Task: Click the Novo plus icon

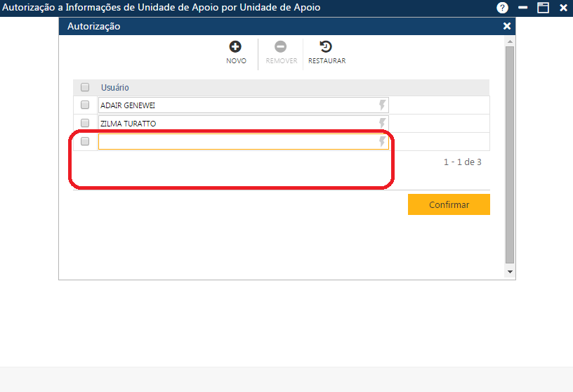Action: pyautogui.click(x=235, y=47)
